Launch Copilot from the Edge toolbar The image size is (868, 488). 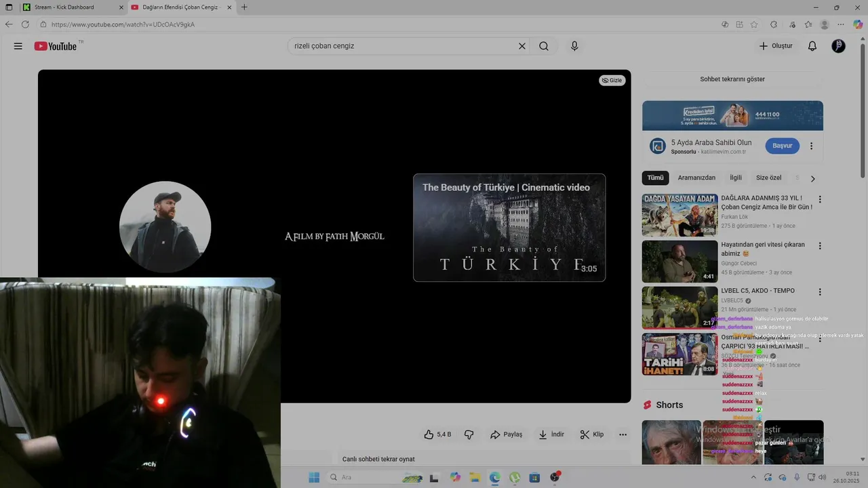(858, 24)
